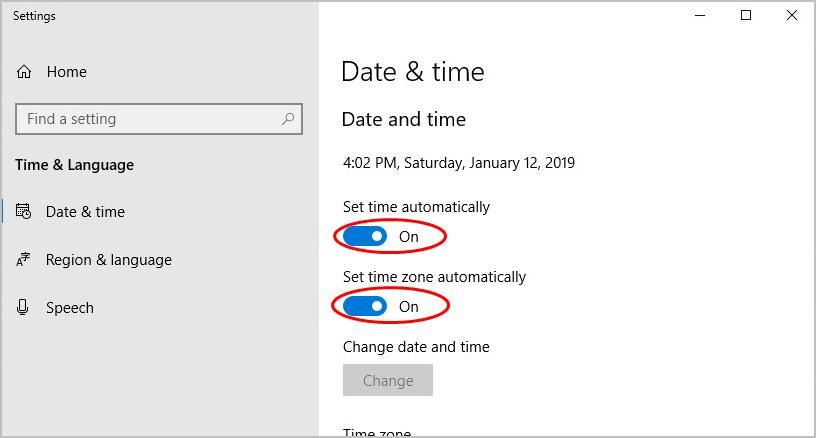Minimize the Settings window
Viewport: 816px width, 438px height.
pos(699,16)
